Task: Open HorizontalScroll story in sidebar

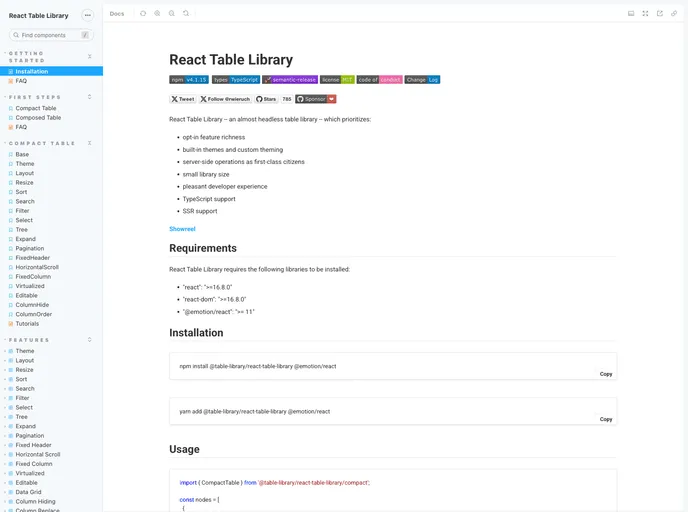Action: click(37, 267)
